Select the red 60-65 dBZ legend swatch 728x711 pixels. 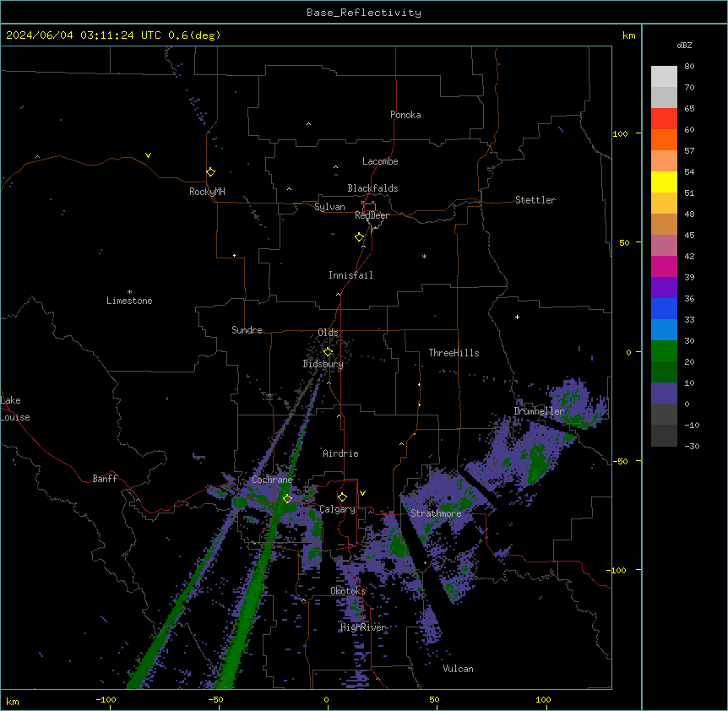(x=664, y=119)
